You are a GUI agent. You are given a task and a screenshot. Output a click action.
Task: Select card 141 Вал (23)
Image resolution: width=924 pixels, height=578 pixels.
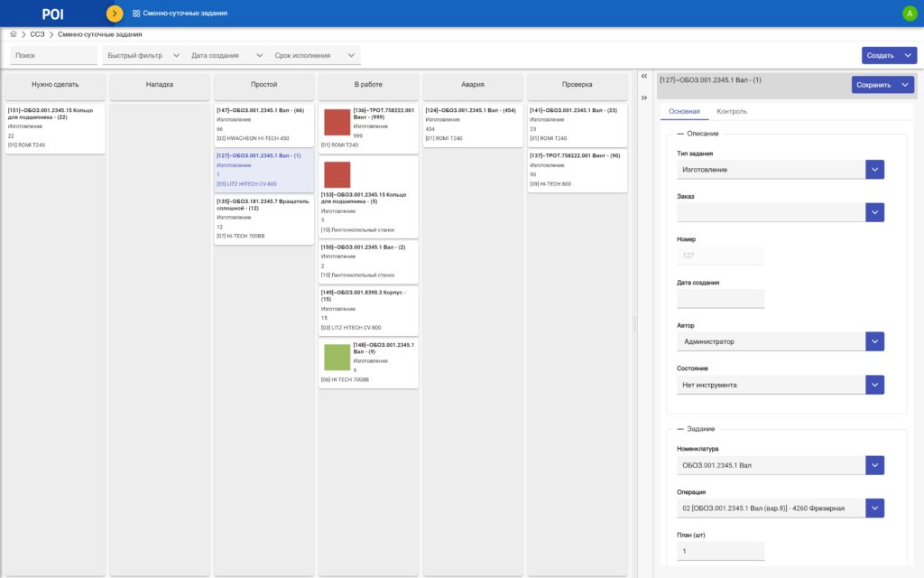577,125
